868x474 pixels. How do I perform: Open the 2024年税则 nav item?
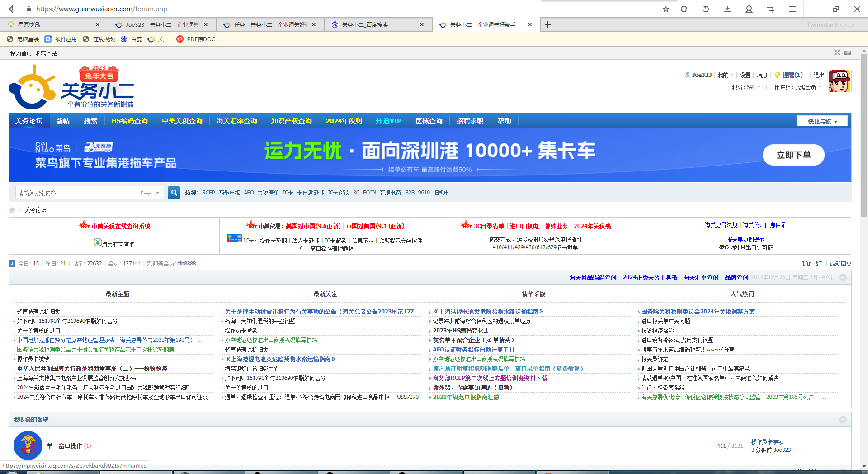(344, 121)
